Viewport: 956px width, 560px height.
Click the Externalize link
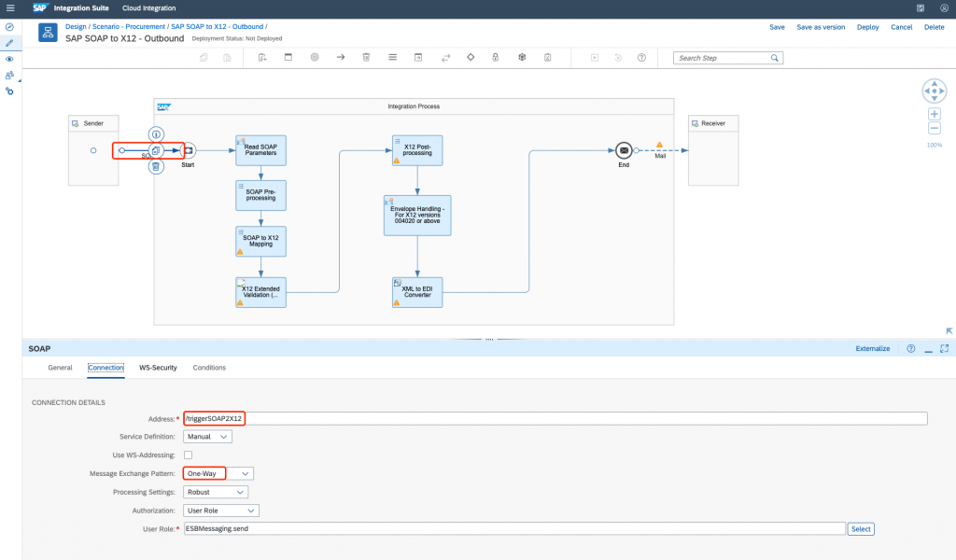873,348
